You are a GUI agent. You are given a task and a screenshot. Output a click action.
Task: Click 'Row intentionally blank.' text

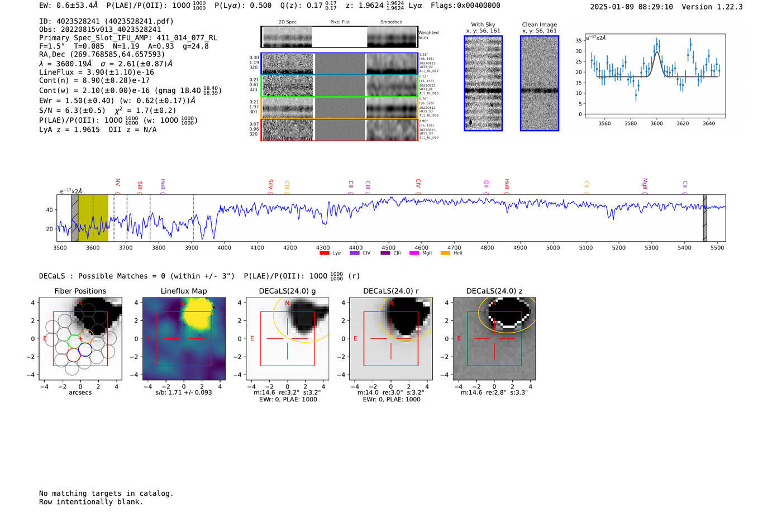91,502
